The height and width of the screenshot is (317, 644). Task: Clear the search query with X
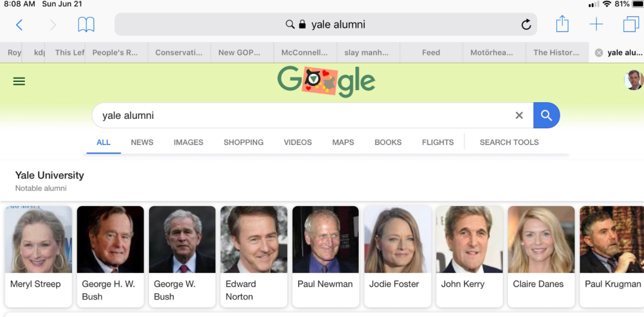pyautogui.click(x=519, y=116)
